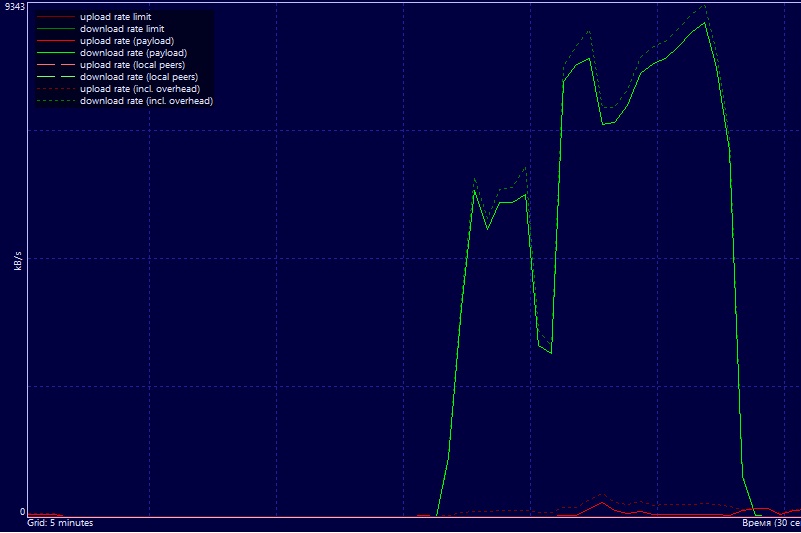
Task: Click the 0 value on the Y axis
Action: click(x=22, y=512)
